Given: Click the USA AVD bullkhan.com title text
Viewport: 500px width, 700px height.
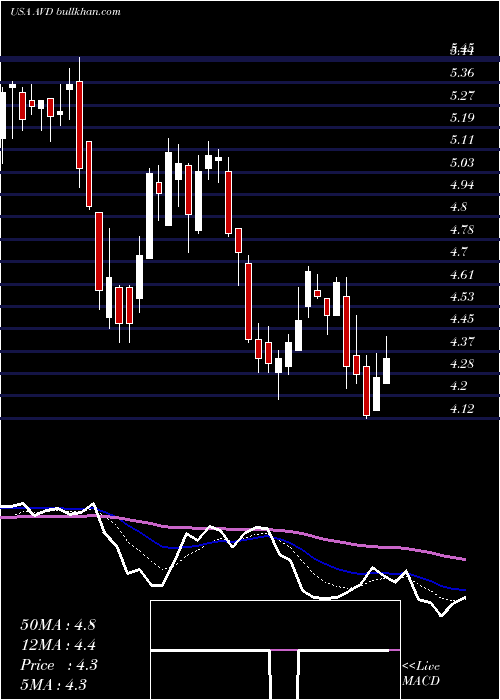Looking at the screenshot, I should 65,12.
